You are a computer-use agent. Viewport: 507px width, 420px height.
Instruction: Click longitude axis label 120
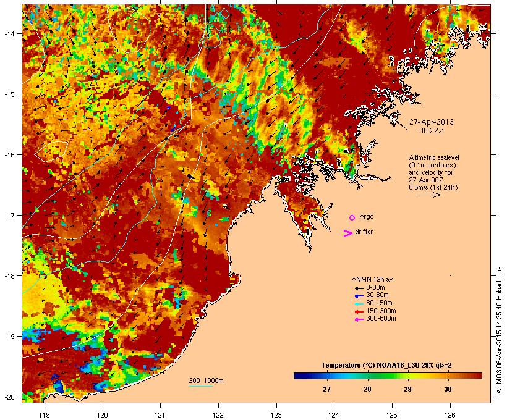(103, 415)
